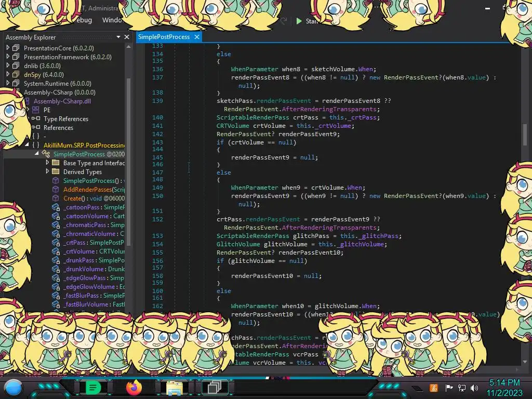Select _fastBlurVolume field in tree

pos(94,304)
